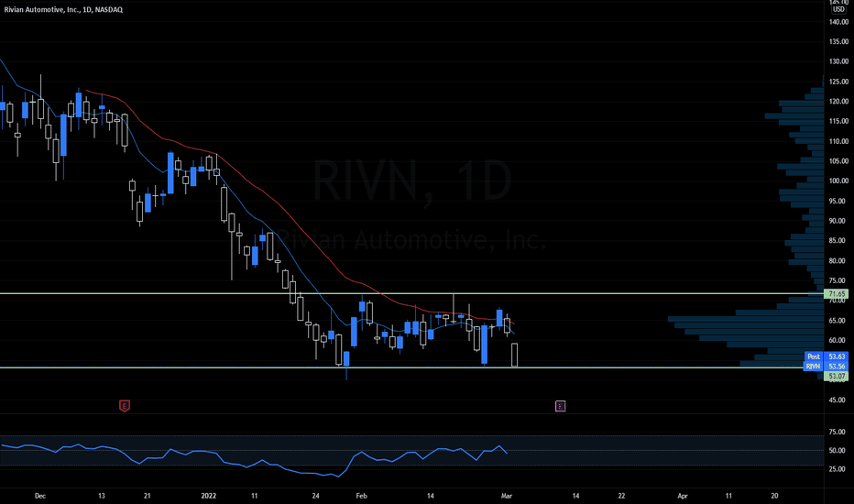
Task: Click the Apr date label on time axis
Action: [x=683, y=496]
